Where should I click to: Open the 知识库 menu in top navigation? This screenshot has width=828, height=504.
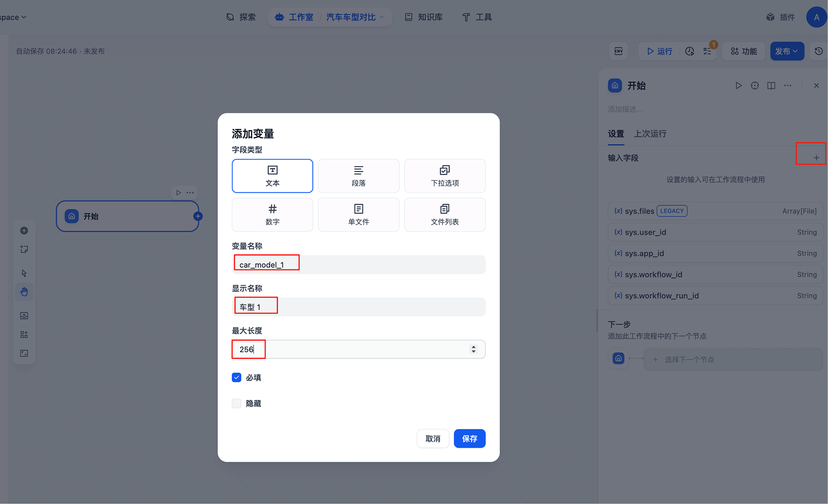pos(424,17)
